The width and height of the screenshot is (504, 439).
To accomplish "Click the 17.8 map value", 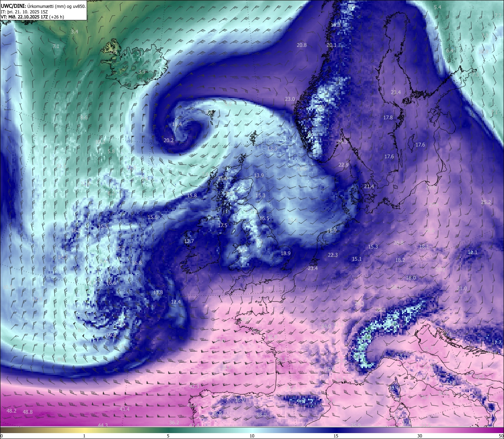I will click(x=388, y=117).
